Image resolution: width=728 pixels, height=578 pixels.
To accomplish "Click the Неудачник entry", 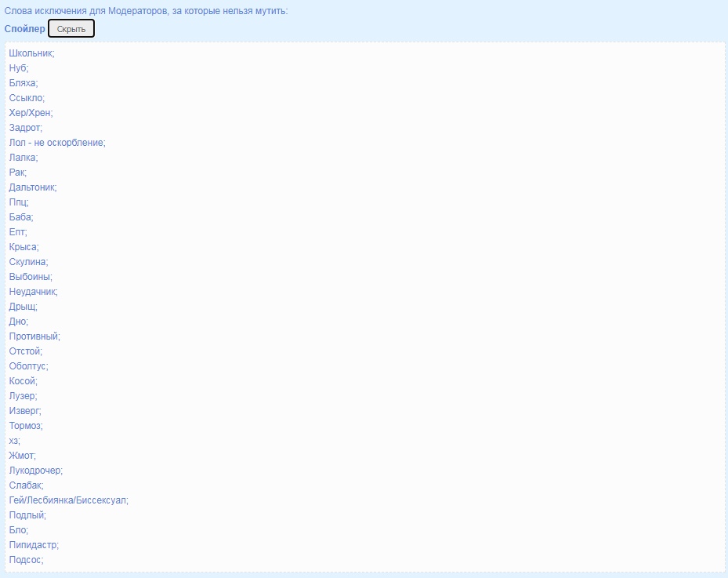I will (x=33, y=292).
